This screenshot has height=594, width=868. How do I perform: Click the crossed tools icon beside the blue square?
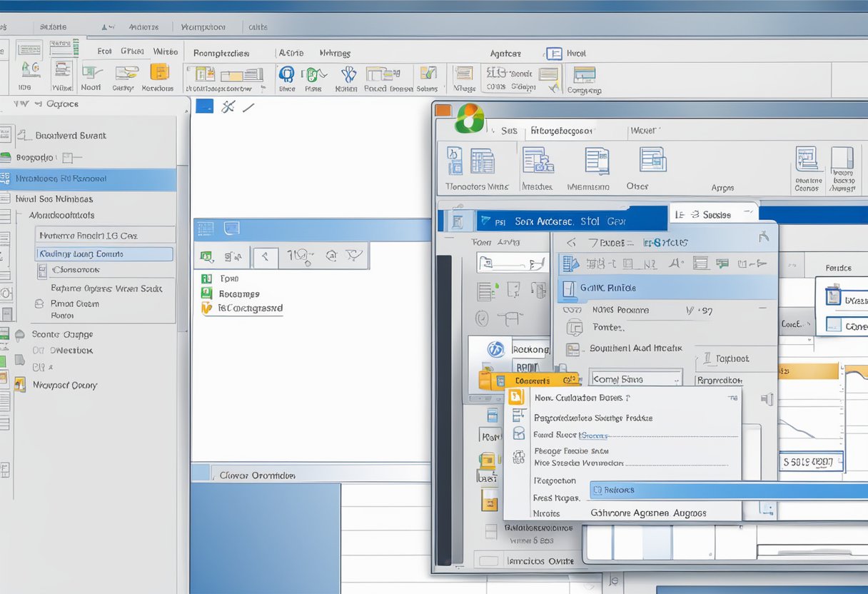[228, 107]
